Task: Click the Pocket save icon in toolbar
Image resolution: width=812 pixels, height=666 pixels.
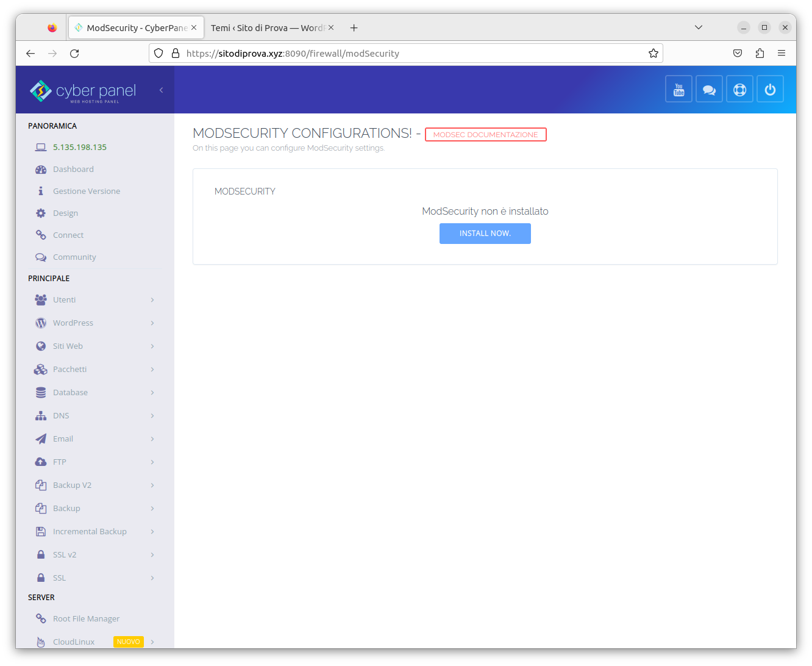Action: [x=738, y=53]
